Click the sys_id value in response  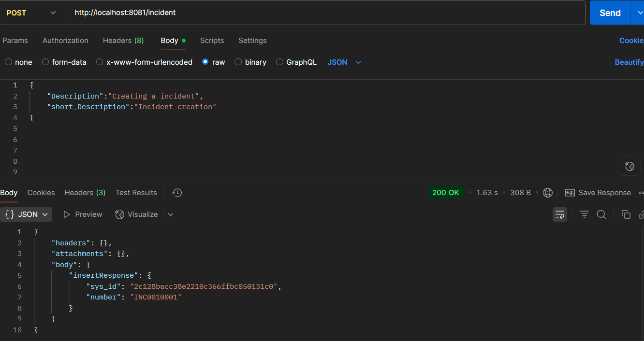[x=203, y=286]
